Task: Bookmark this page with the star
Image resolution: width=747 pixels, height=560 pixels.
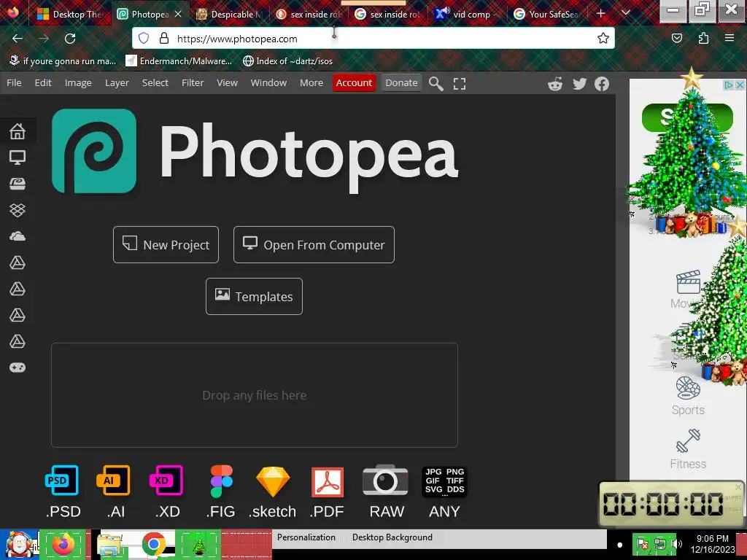Action: click(603, 38)
